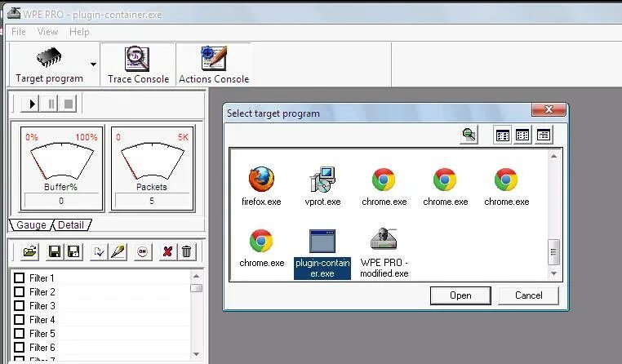The image size is (622, 364).
Task: Click the check document filter icon
Action: (99, 252)
